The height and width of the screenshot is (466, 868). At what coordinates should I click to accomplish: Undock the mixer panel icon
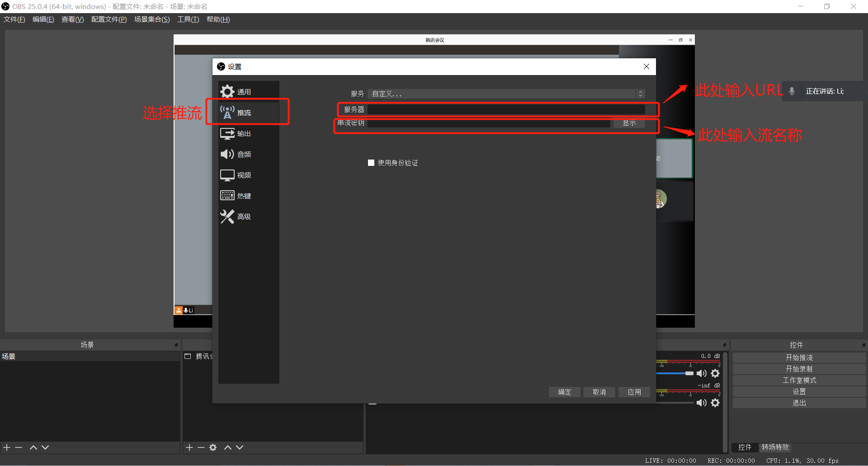tap(724, 345)
